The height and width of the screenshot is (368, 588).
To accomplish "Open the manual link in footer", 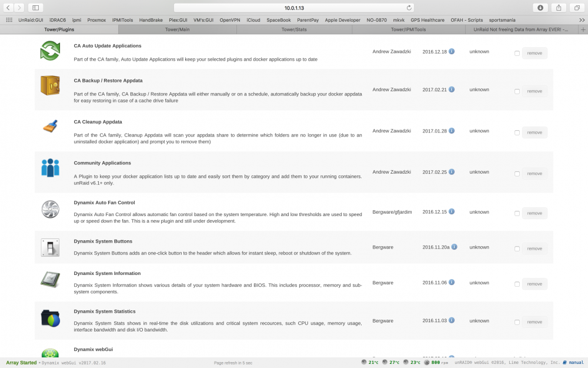I will (573, 362).
